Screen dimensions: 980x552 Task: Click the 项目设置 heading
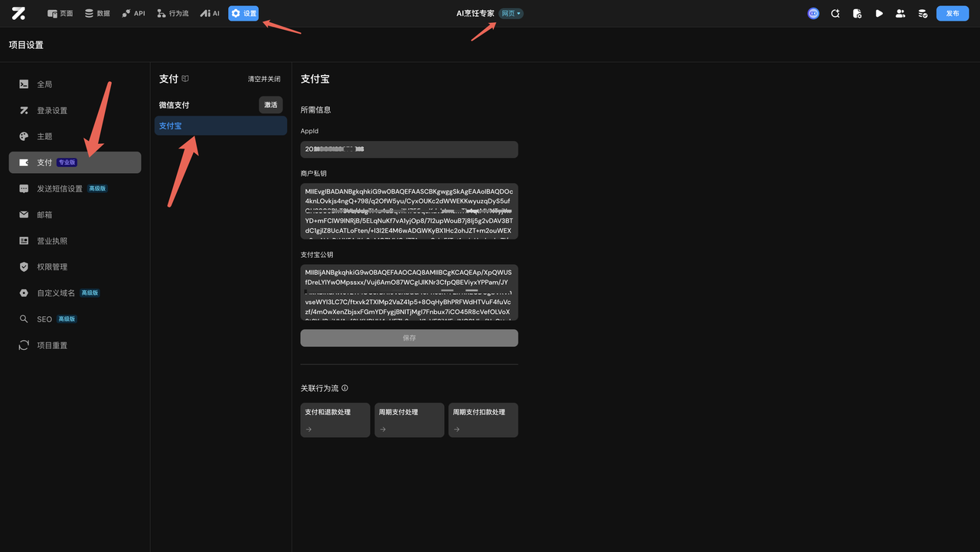[x=26, y=45]
